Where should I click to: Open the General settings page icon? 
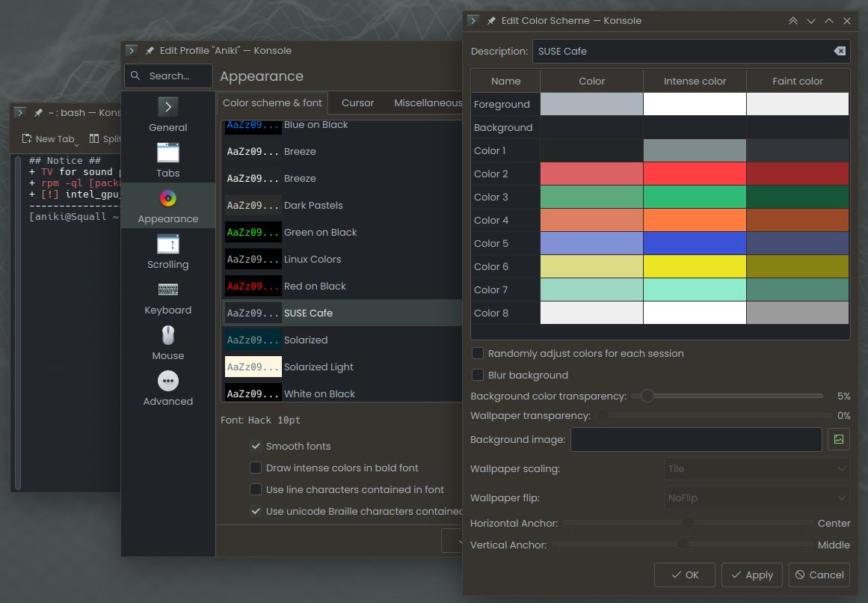point(167,107)
